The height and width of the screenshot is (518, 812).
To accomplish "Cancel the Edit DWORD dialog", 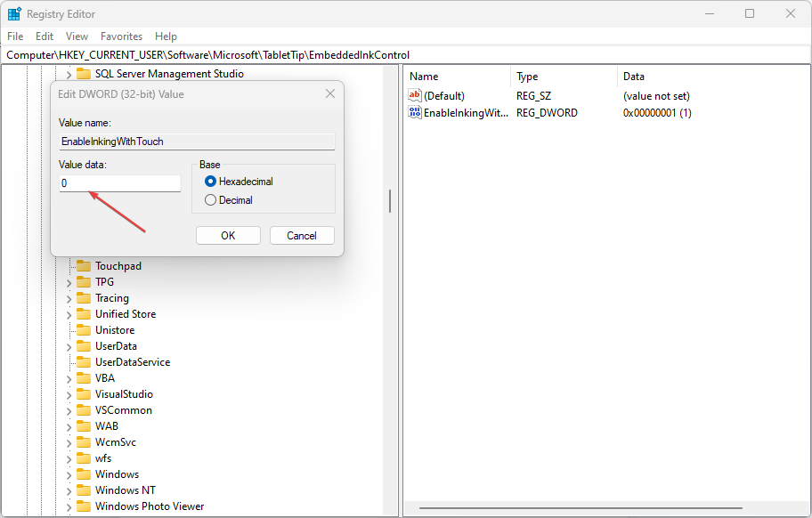I will tap(301, 236).
